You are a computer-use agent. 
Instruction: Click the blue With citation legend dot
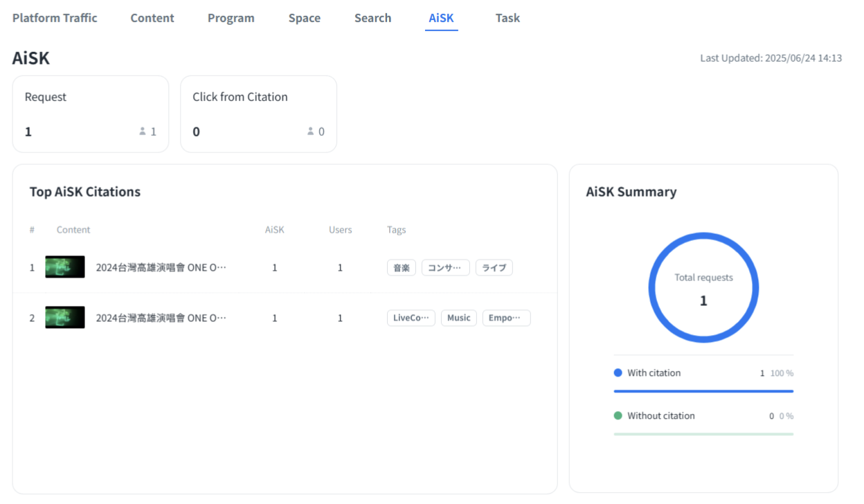tap(618, 372)
